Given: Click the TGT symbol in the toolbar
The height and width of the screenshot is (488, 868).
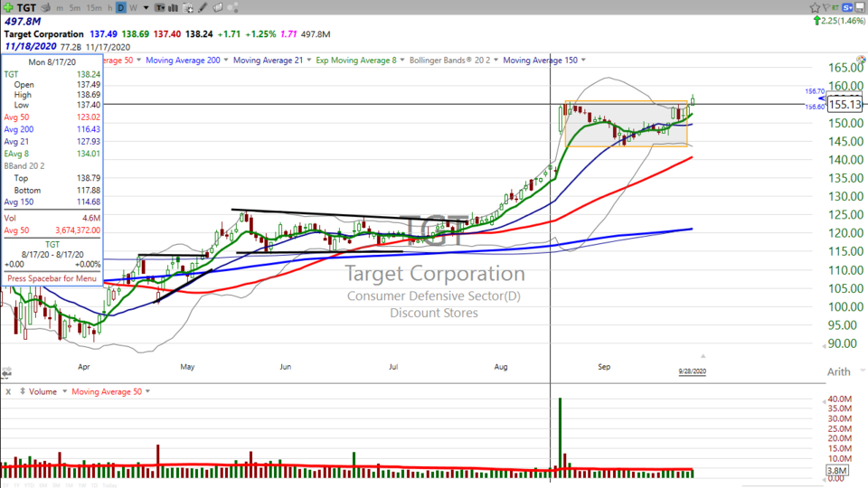Looking at the screenshot, I should click(26, 8).
